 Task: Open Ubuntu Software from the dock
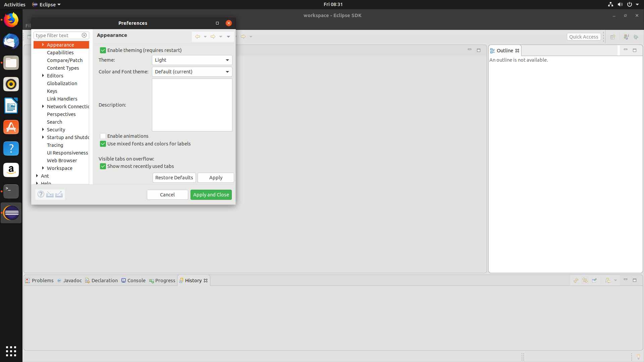point(11,127)
